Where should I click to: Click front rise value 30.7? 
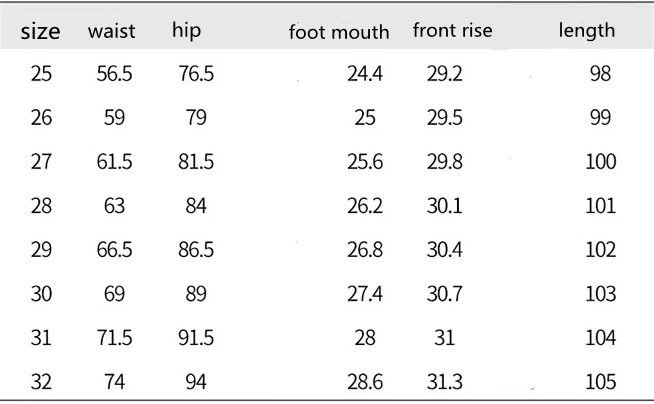[x=445, y=294]
